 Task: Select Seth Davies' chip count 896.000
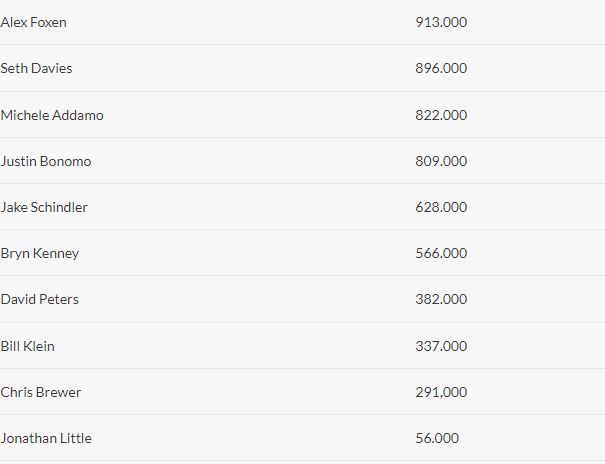click(x=441, y=68)
